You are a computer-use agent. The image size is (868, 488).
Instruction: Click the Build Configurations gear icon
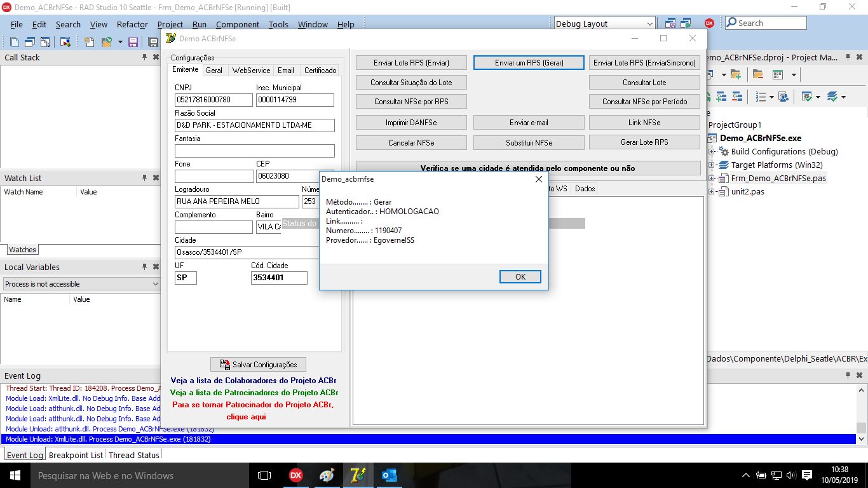tap(724, 152)
